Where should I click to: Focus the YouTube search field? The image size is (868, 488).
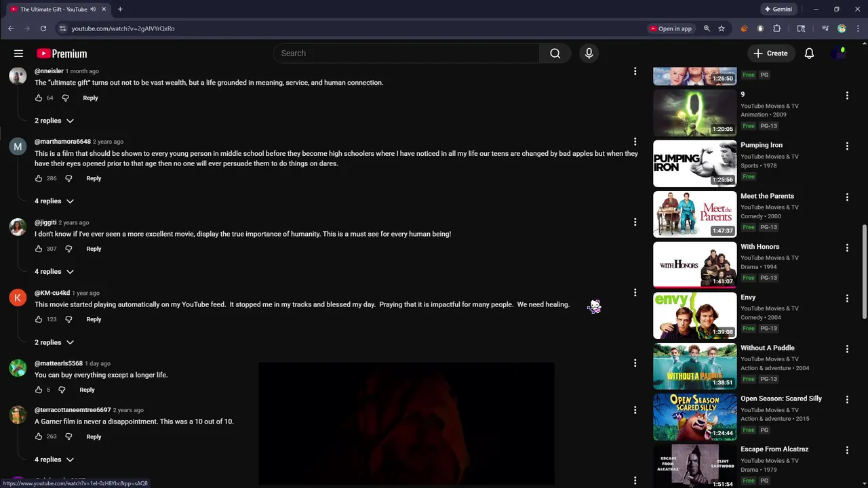(407, 54)
